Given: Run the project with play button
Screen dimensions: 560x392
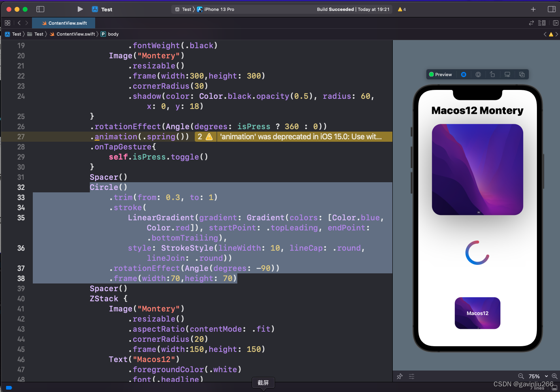Looking at the screenshot, I should (x=80, y=9).
